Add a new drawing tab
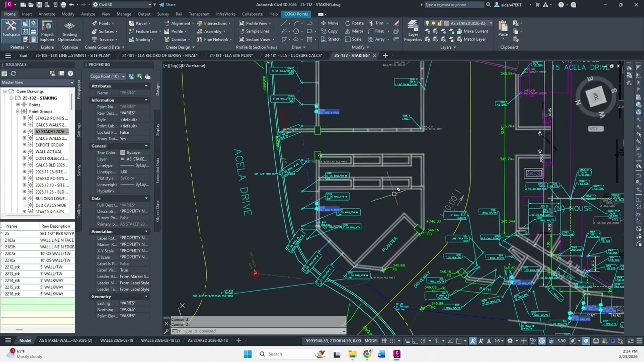 pos(385,55)
